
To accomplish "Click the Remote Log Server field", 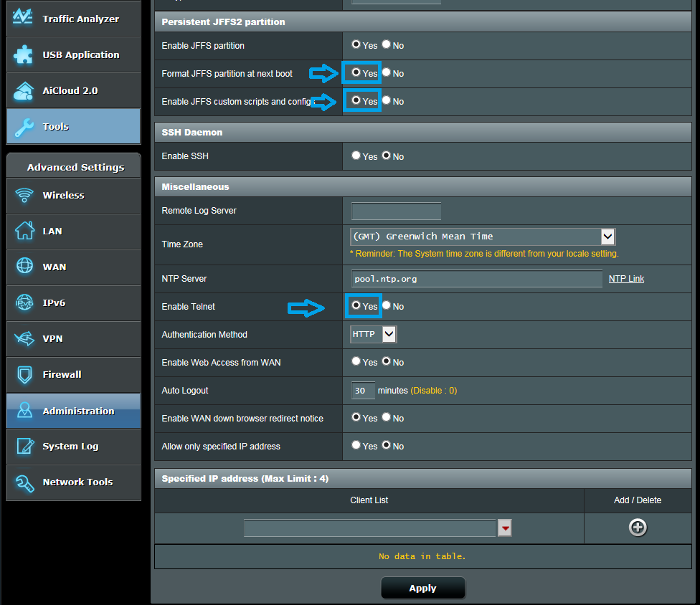I will pos(396,211).
